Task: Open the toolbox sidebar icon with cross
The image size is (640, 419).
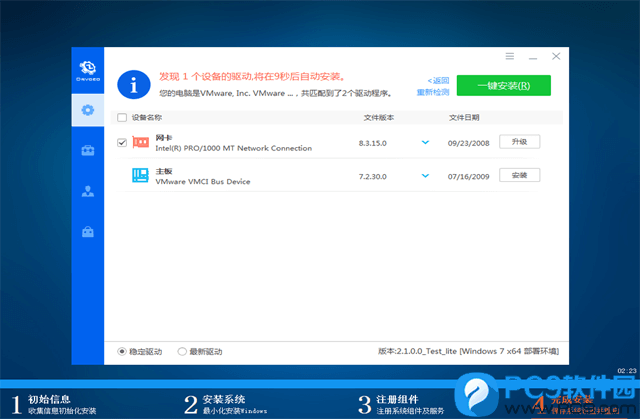Action: [x=88, y=151]
